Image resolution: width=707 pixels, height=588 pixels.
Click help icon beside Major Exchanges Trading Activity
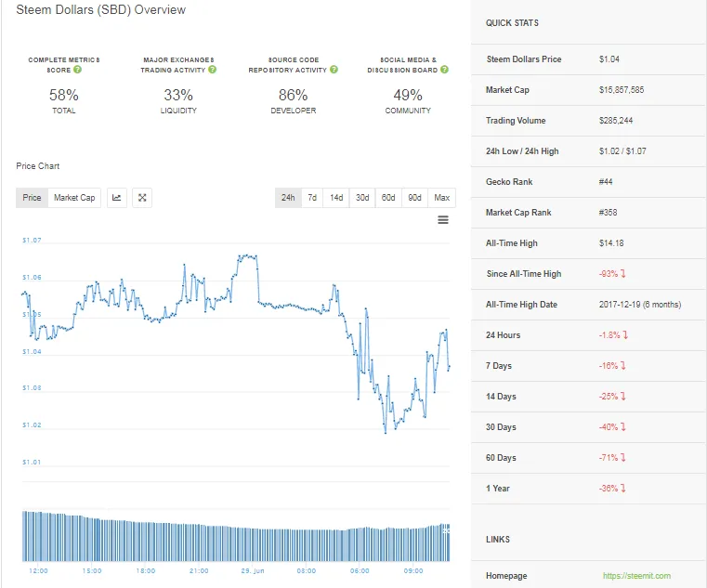point(213,70)
